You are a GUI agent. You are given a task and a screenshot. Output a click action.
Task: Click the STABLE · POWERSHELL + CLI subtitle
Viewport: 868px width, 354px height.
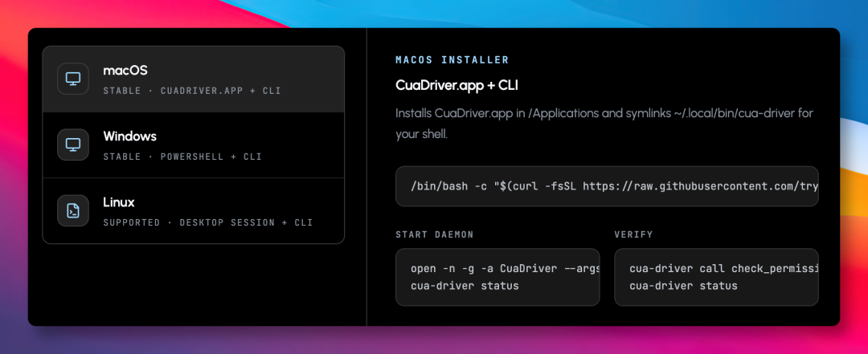click(182, 157)
